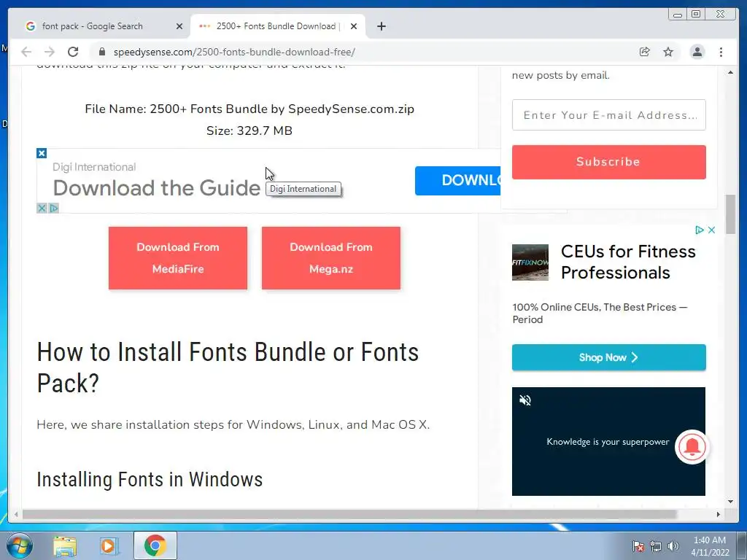Open AdChoices icon on fitness ad
The image size is (747, 560).
pyautogui.click(x=700, y=230)
